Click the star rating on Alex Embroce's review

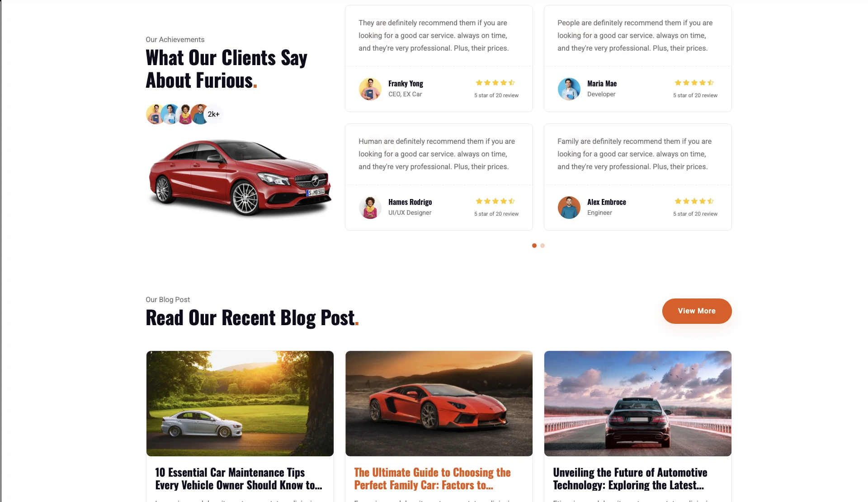tap(694, 201)
